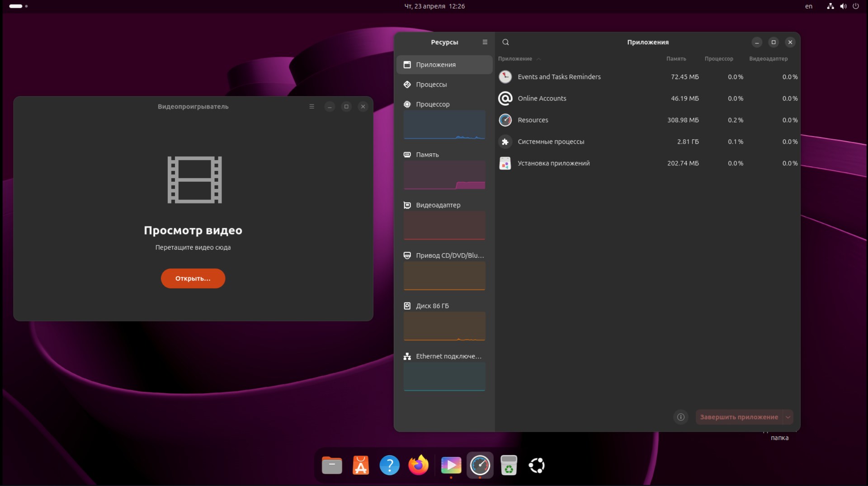Click the Открыть... button
Screen dimensions: 868x486
click(193, 278)
